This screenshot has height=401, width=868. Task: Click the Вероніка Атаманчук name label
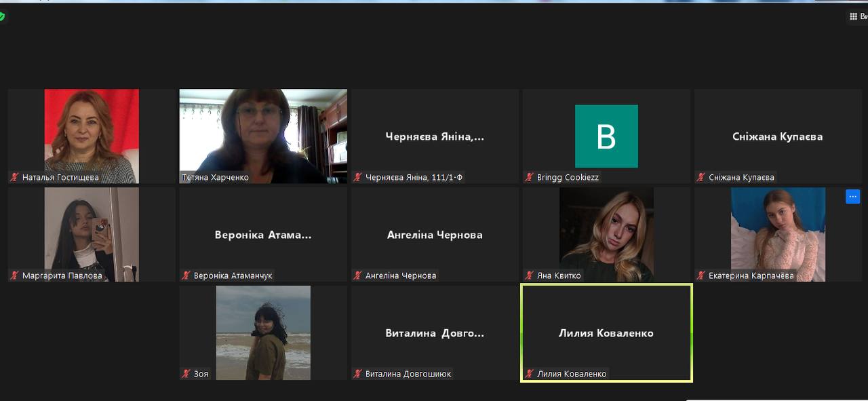pyautogui.click(x=233, y=275)
